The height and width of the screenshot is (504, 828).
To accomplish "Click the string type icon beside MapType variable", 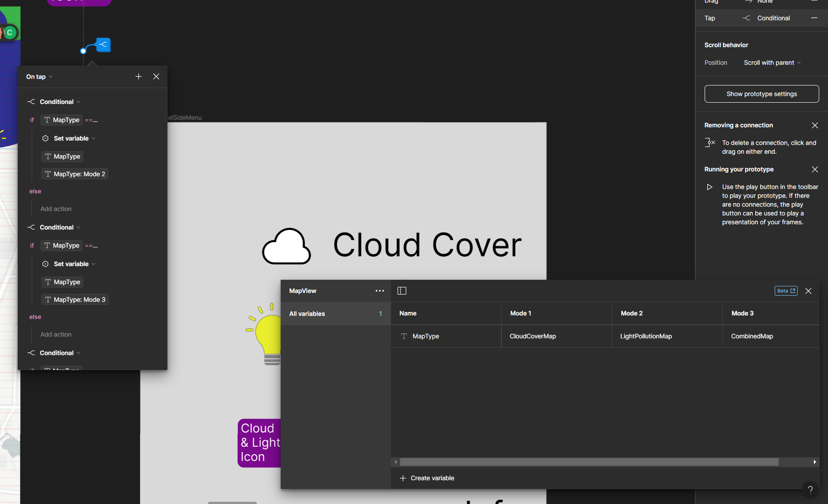I will click(404, 336).
